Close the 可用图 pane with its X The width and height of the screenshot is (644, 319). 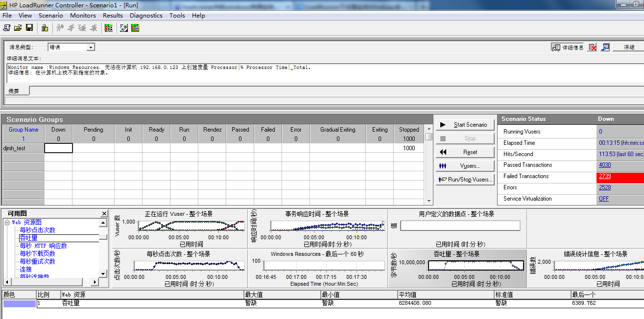(x=104, y=214)
